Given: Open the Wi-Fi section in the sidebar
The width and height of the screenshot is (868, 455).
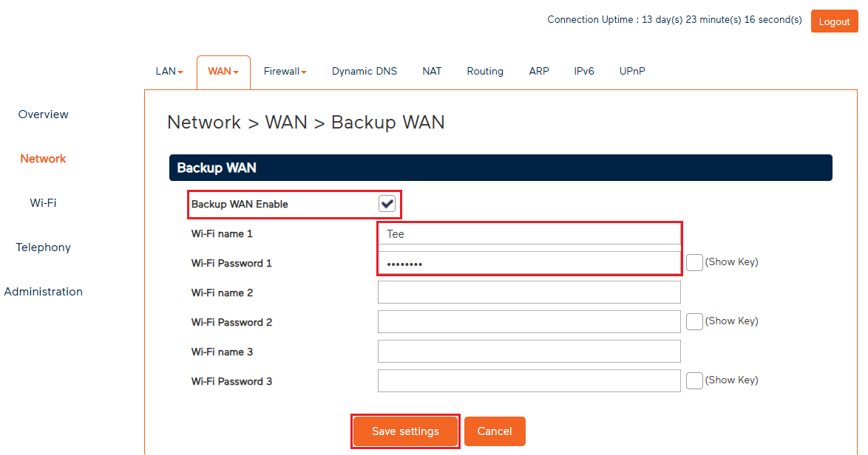Looking at the screenshot, I should click(42, 202).
